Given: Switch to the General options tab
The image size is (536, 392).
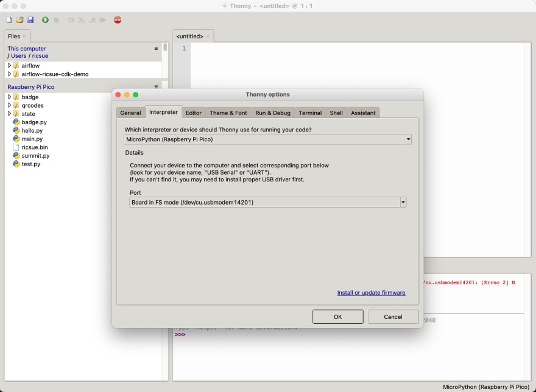Looking at the screenshot, I should 130,113.
